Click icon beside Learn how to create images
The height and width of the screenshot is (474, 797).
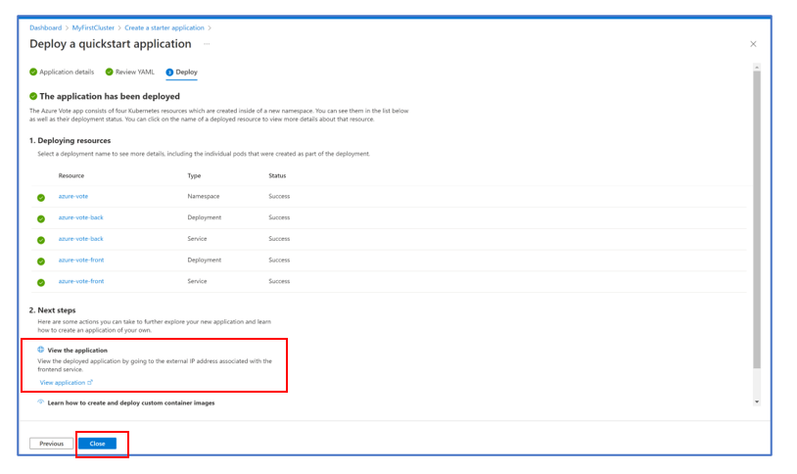41,402
